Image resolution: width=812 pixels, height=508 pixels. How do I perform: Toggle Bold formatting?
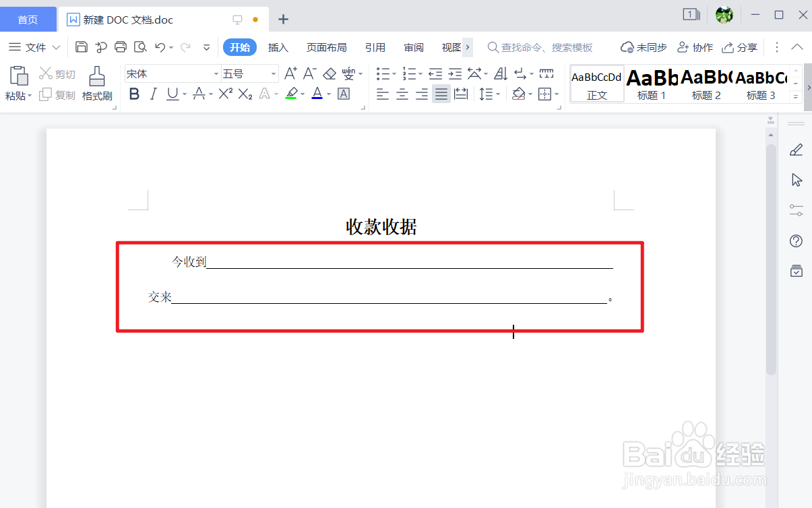[134, 94]
